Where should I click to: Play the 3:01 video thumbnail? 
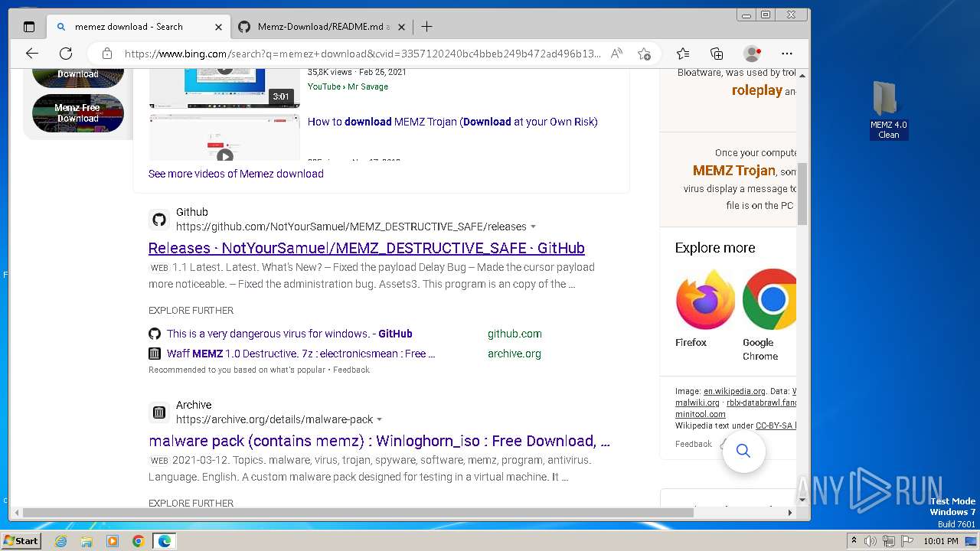tap(224, 88)
